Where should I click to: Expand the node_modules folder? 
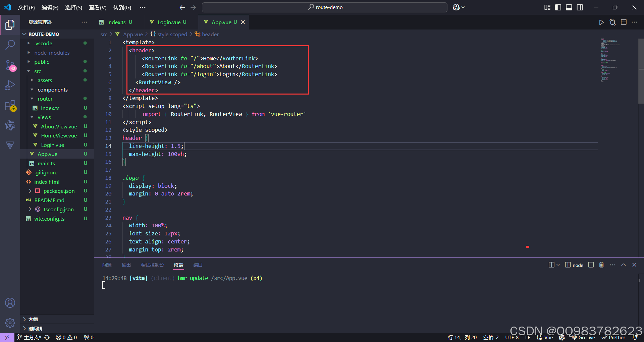tap(29, 53)
